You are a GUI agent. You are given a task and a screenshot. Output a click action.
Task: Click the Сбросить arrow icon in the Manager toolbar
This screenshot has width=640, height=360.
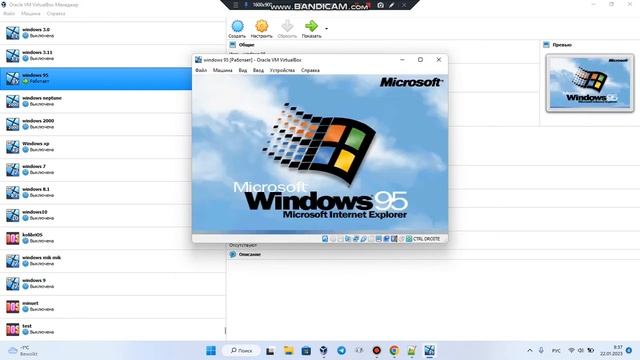click(287, 26)
